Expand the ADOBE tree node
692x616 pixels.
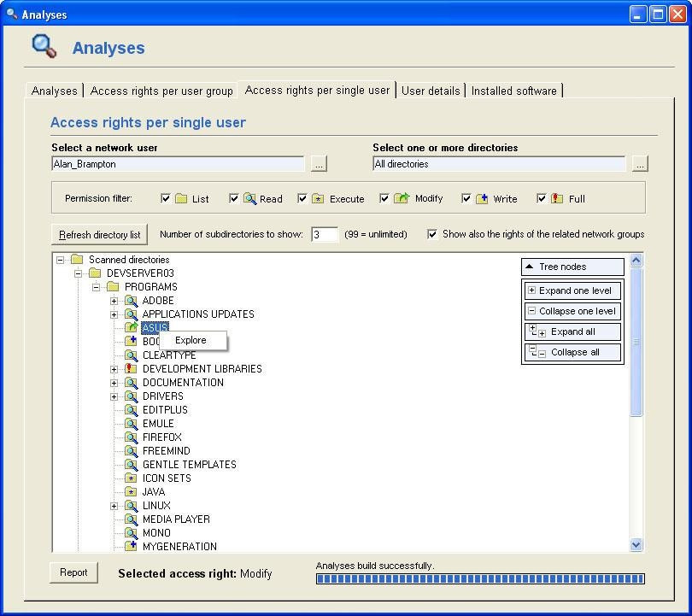[x=114, y=301]
